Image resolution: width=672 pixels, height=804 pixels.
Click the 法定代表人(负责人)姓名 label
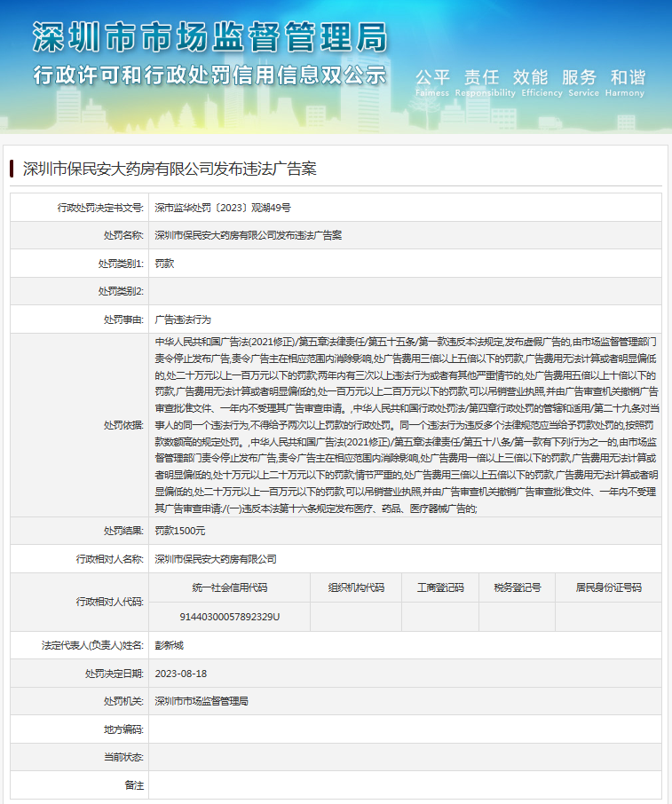[92, 645]
